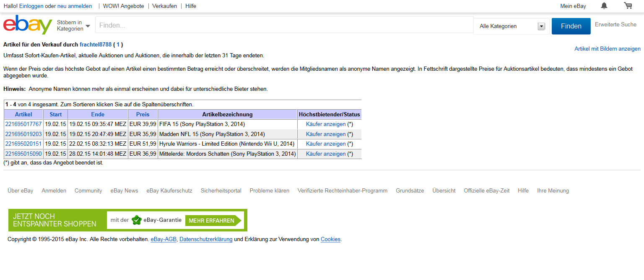Open the Erweiterte Suche link
This screenshot has height=280, width=644.
coord(615,25)
